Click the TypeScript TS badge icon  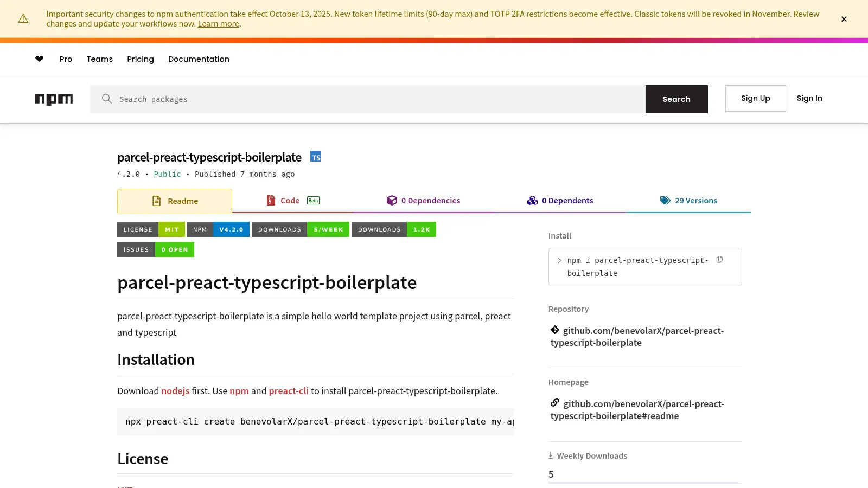point(316,157)
